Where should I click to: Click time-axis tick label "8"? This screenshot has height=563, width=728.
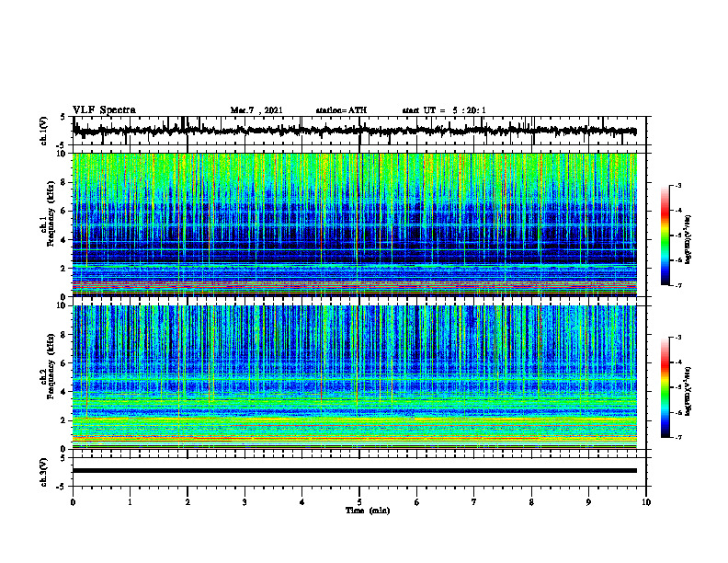coord(531,502)
